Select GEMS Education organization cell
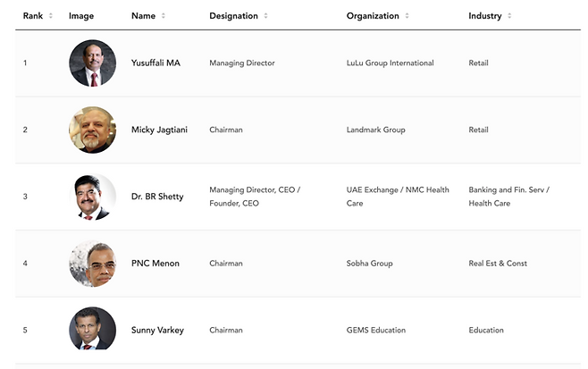This screenshot has width=588, height=369. [x=376, y=331]
